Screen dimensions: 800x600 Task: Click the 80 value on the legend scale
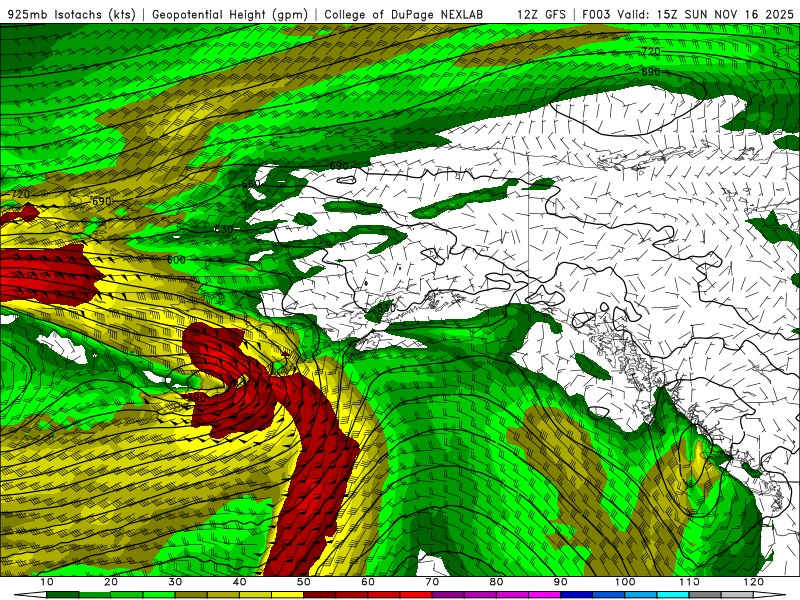pos(496,582)
